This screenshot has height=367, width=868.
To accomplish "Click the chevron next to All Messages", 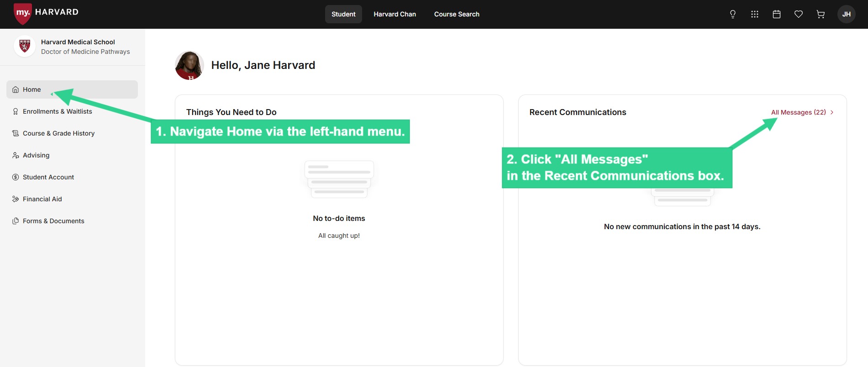I will click(x=832, y=112).
